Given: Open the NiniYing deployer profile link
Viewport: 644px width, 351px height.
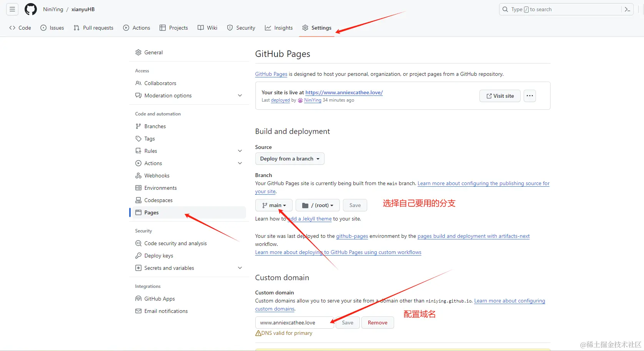Looking at the screenshot, I should (313, 100).
